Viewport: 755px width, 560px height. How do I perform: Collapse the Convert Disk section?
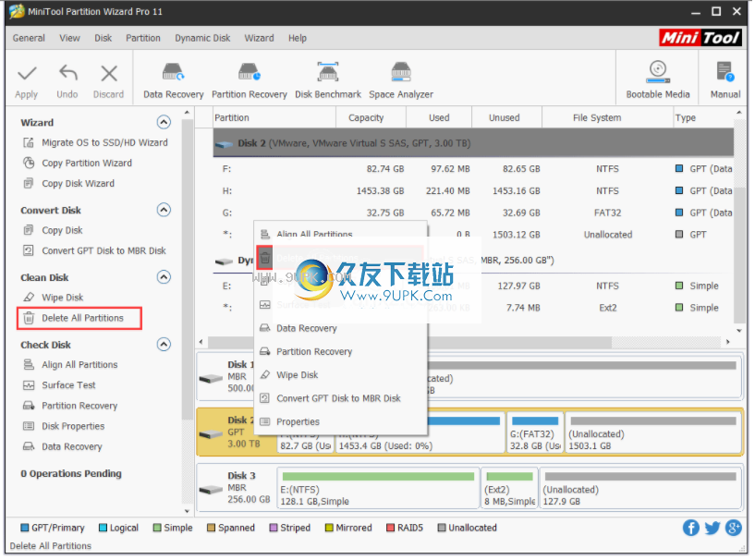164,210
